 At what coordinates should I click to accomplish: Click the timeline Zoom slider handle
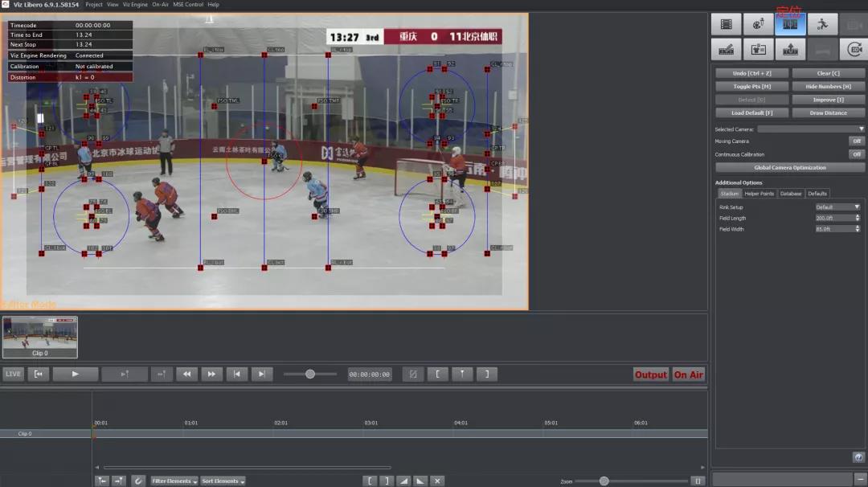604,481
